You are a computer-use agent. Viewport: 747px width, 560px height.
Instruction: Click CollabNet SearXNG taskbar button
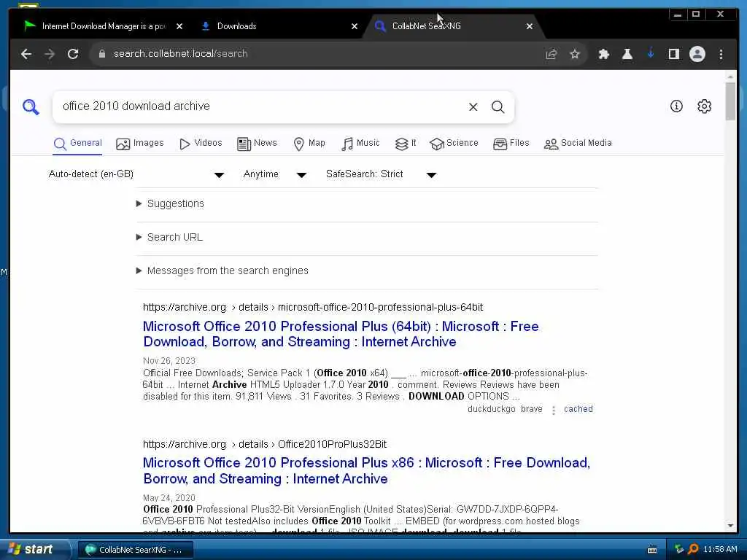pyautogui.click(x=135, y=550)
